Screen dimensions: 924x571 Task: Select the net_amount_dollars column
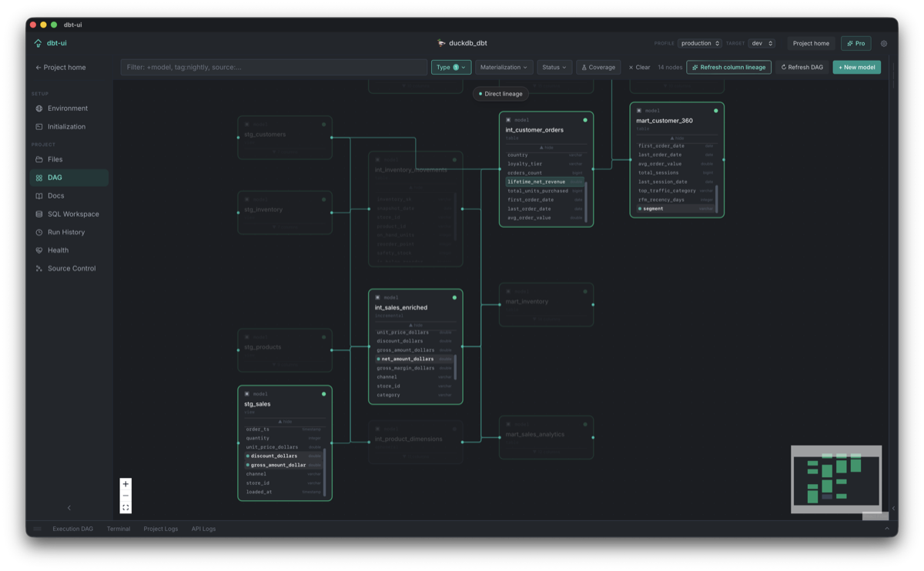[415, 359]
